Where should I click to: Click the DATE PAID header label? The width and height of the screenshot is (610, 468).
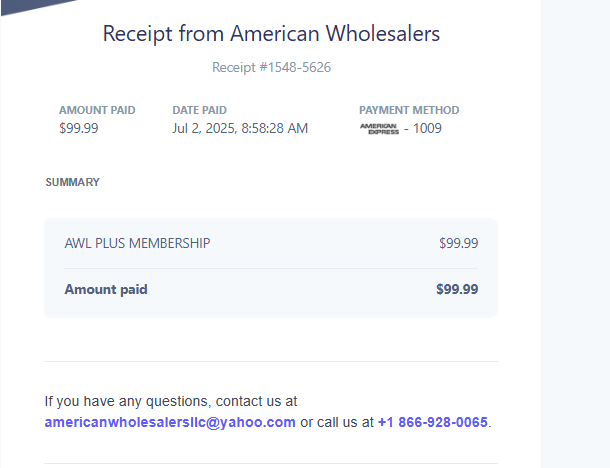pos(199,110)
